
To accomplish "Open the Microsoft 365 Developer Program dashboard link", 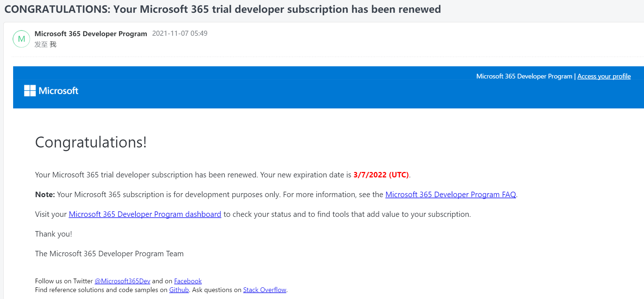I will (145, 214).
